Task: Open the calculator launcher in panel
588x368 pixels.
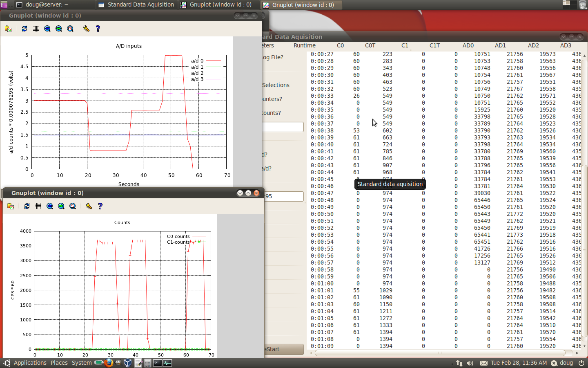Action: click(148, 363)
